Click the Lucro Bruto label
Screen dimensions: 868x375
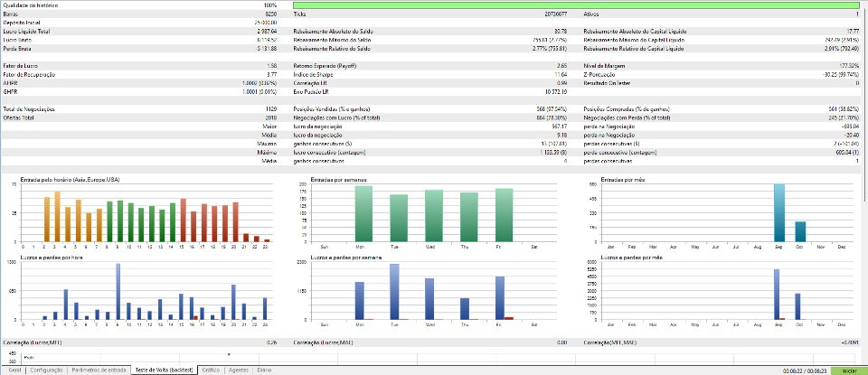point(16,41)
